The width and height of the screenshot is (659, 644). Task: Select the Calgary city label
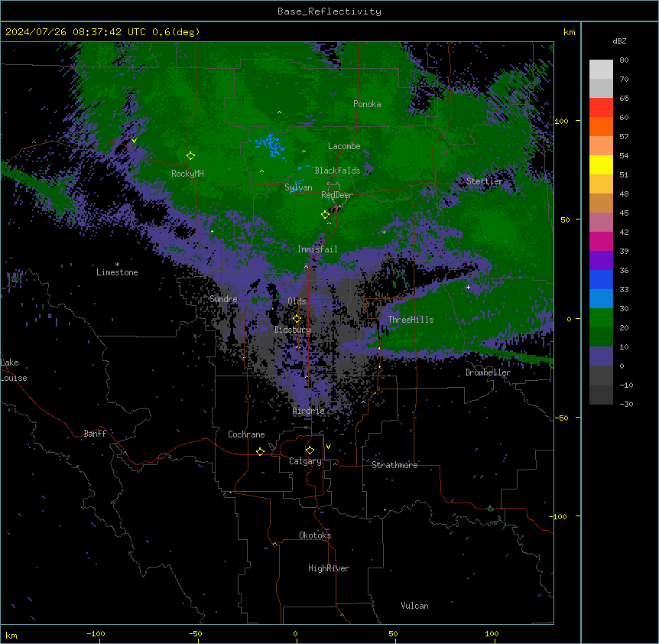click(305, 461)
